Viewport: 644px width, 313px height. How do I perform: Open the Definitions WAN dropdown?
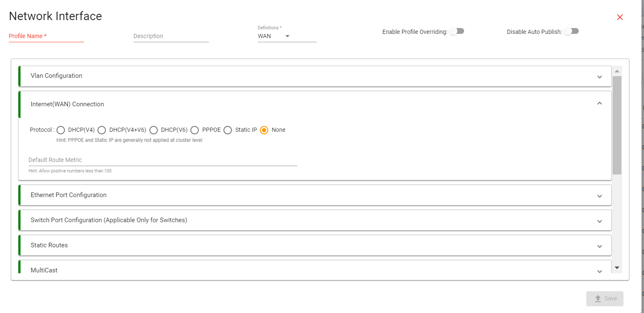(287, 36)
